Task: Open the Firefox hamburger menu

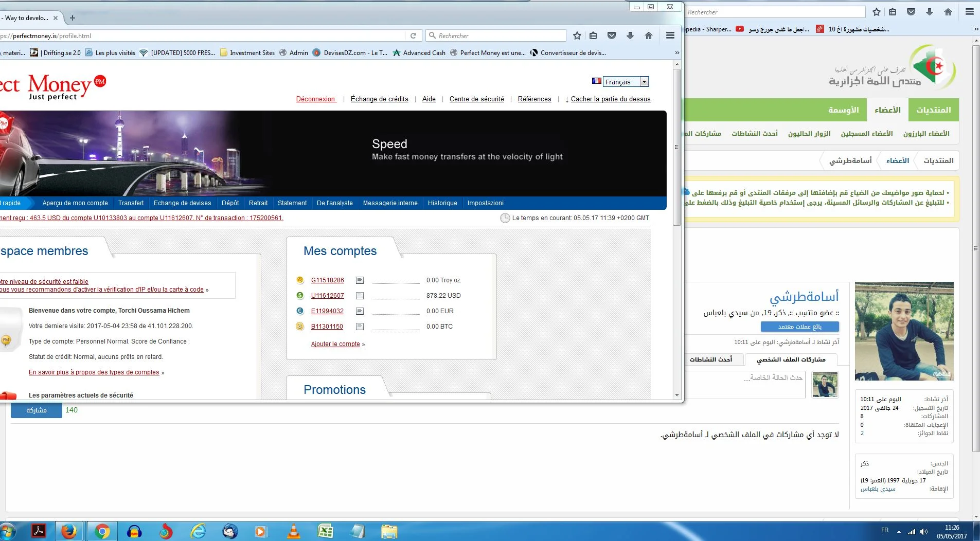Action: (x=670, y=35)
